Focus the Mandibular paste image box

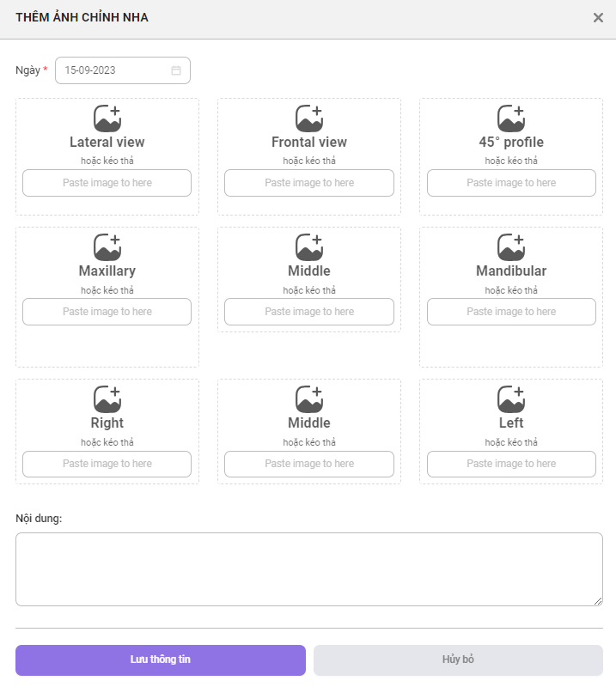pos(511,312)
